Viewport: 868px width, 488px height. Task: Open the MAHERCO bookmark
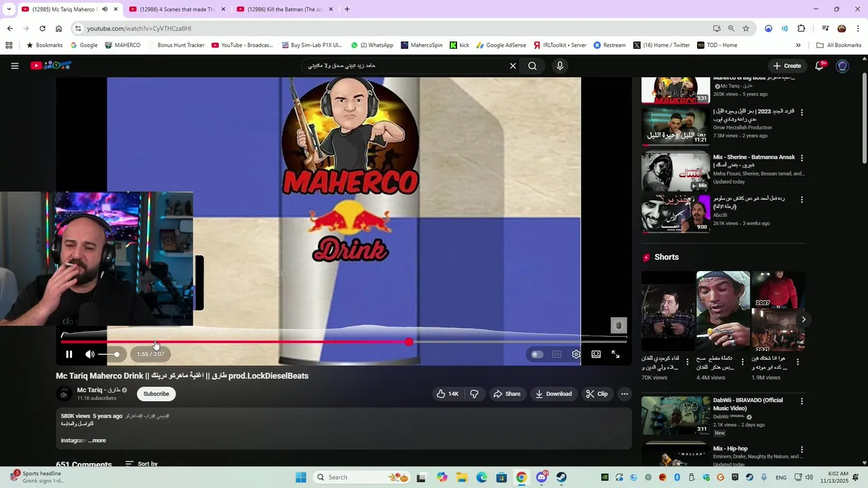tap(123, 45)
